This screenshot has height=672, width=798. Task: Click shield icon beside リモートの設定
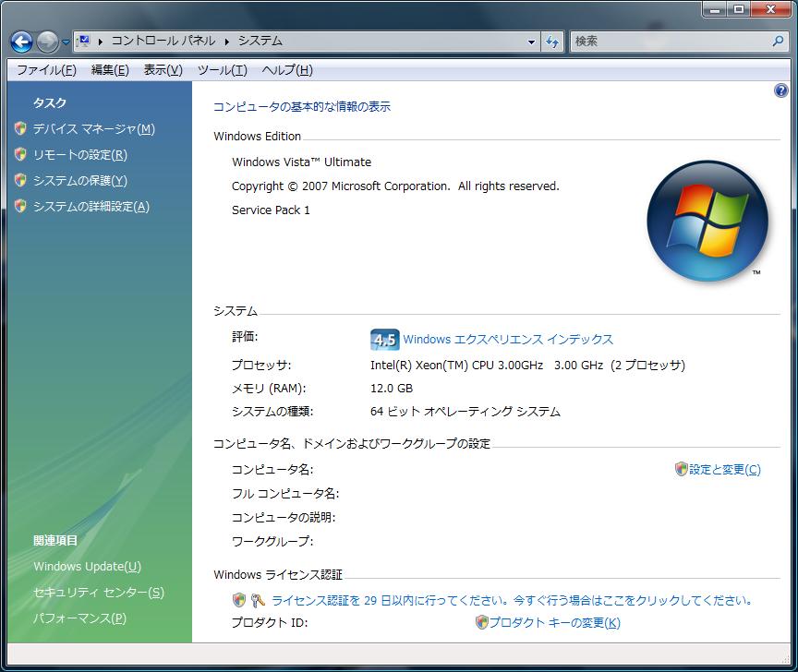coord(20,155)
